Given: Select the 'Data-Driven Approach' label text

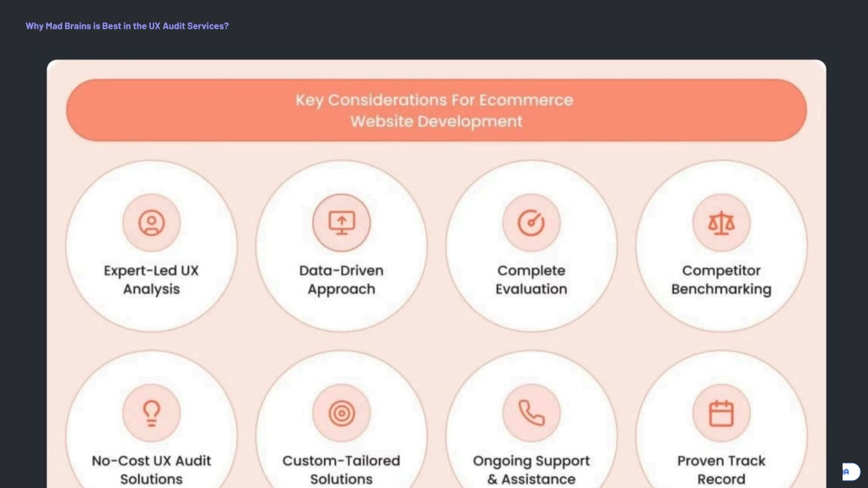Looking at the screenshot, I should coord(342,280).
